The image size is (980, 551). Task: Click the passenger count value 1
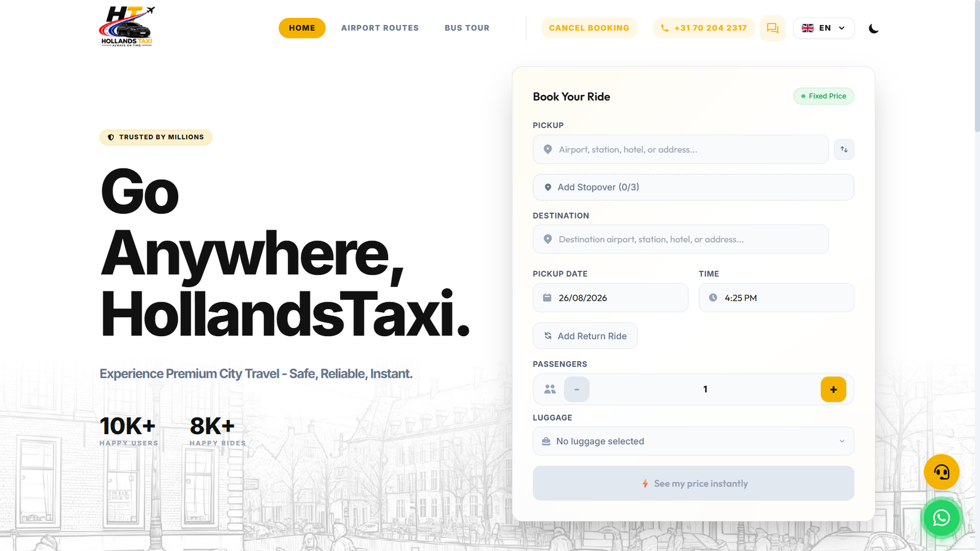click(705, 389)
